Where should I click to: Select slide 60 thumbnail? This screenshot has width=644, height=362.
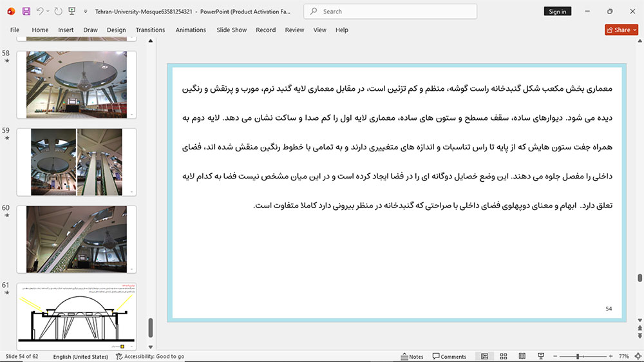point(77,239)
